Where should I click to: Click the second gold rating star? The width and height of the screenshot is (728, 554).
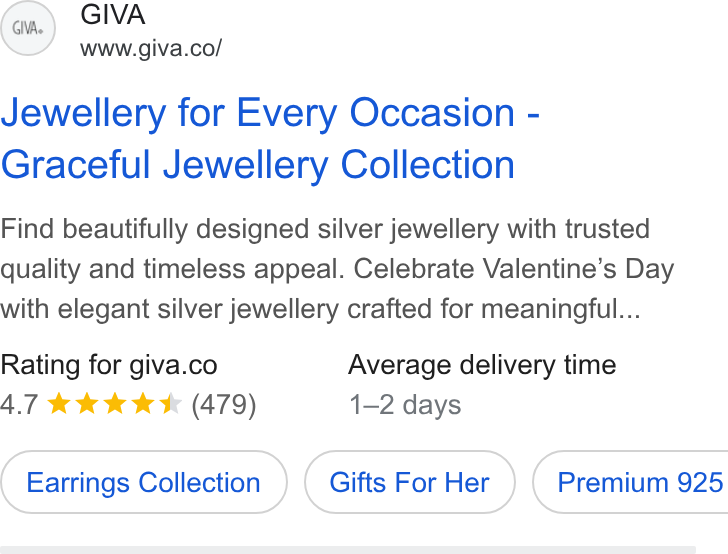[x=87, y=403]
